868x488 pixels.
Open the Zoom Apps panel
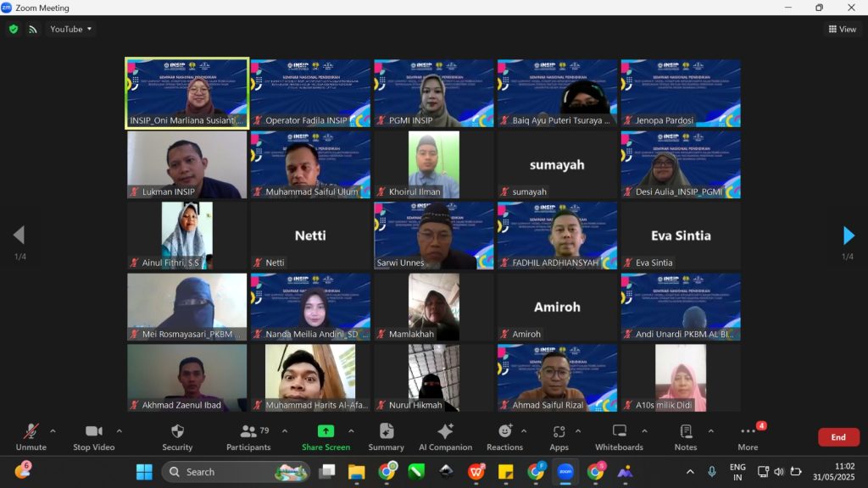[x=559, y=436]
